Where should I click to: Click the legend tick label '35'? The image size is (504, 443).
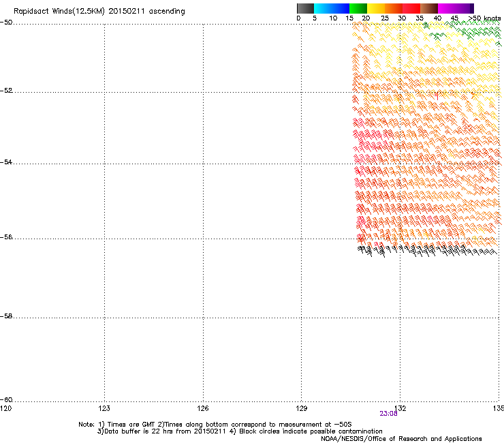pyautogui.click(x=420, y=18)
